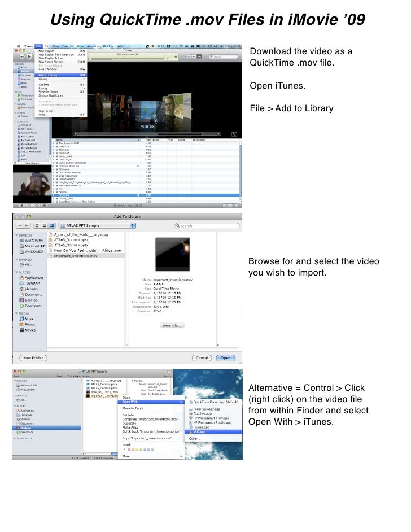Collapse the MEDIA section in dialog sidebar
The image size is (411, 532).
pos(16,313)
